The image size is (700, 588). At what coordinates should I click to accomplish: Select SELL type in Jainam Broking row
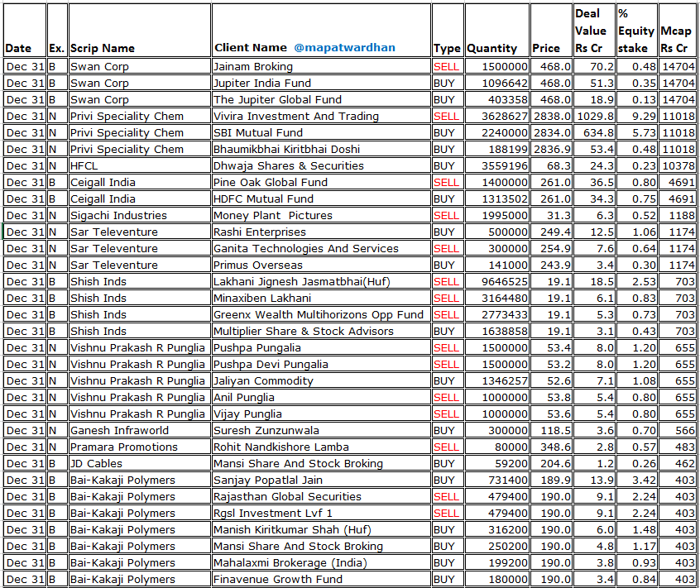point(448,66)
